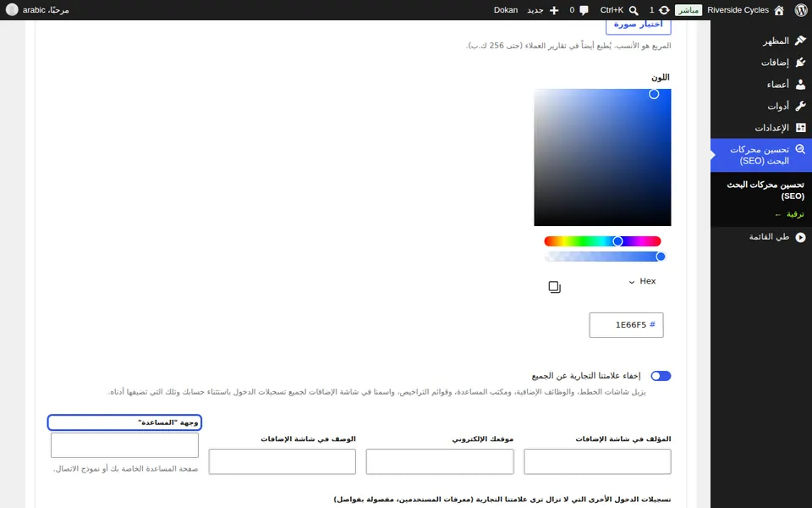
Task: Open the جديد new content menu
Action: [535, 10]
